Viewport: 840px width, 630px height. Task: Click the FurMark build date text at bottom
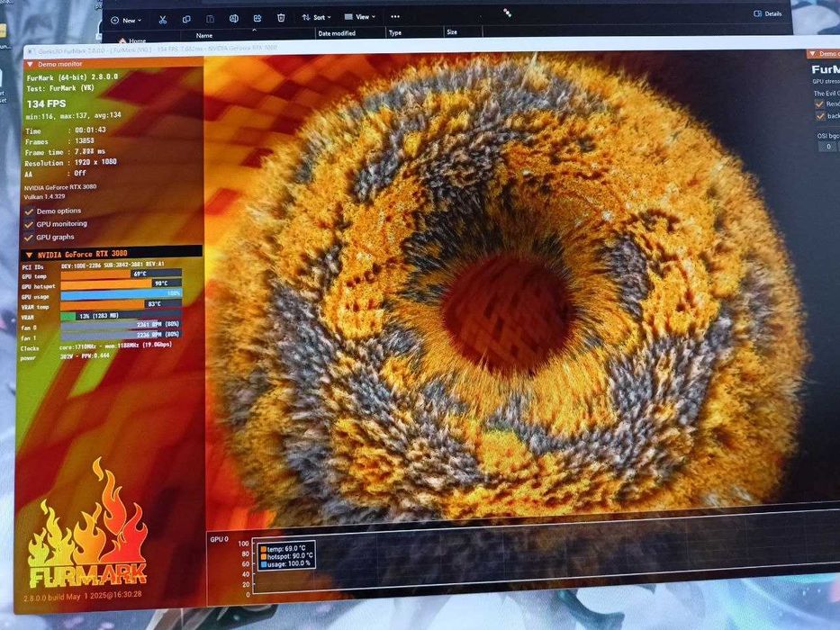click(83, 596)
